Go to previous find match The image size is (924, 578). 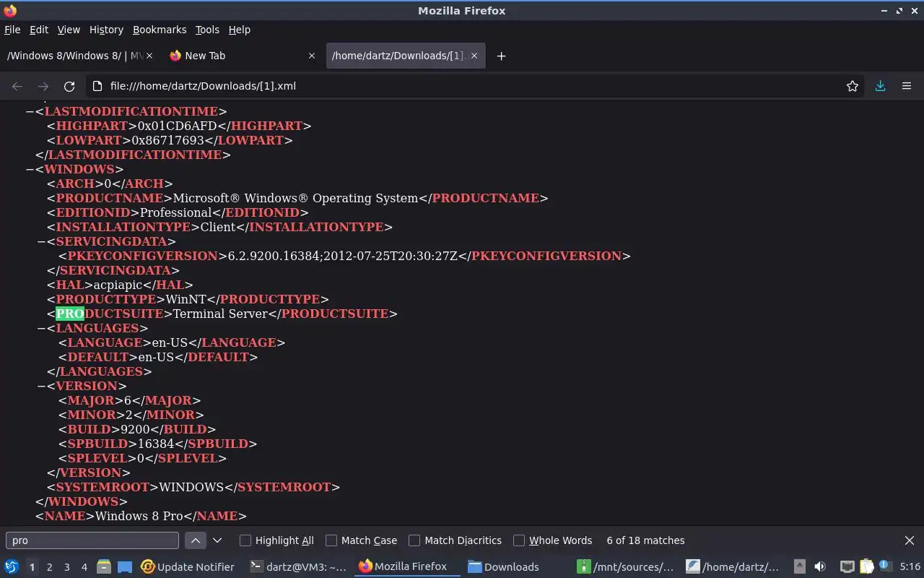point(196,540)
